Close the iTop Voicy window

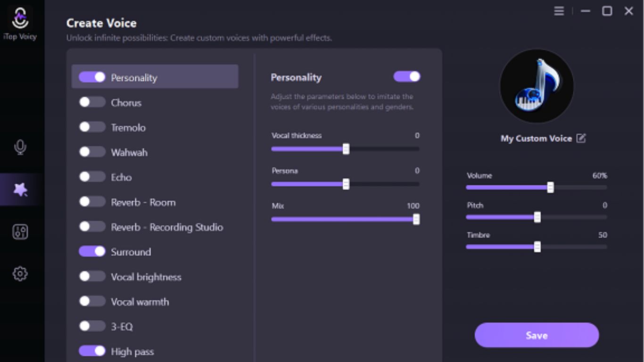629,11
